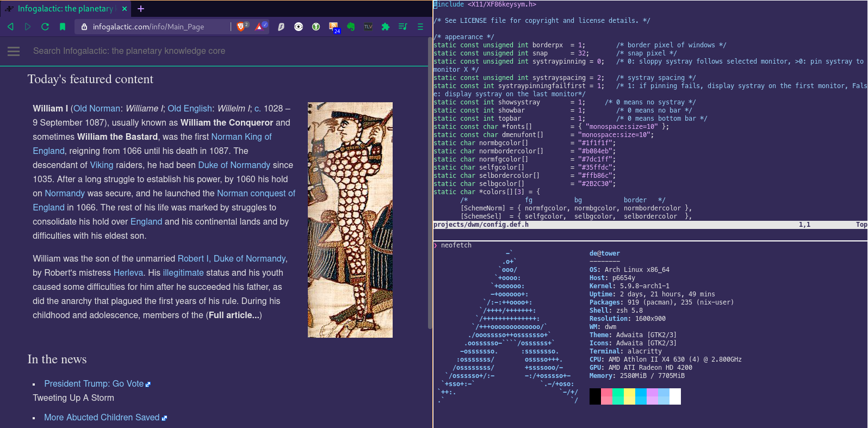Open More Abucted Children Saved link

[x=102, y=418]
